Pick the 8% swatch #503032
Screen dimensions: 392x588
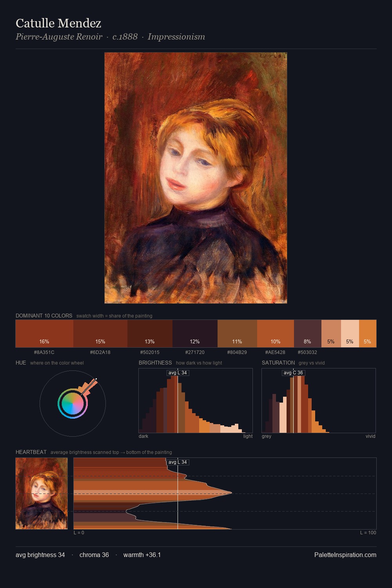(308, 334)
